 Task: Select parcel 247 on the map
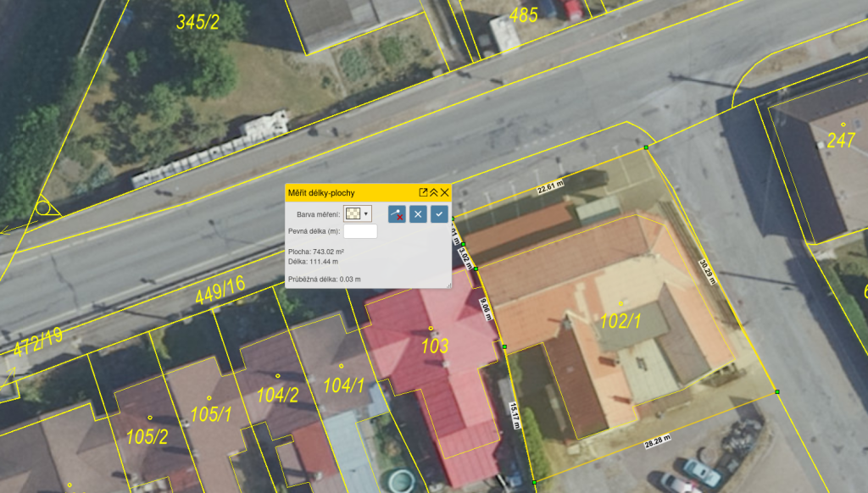[x=840, y=140]
